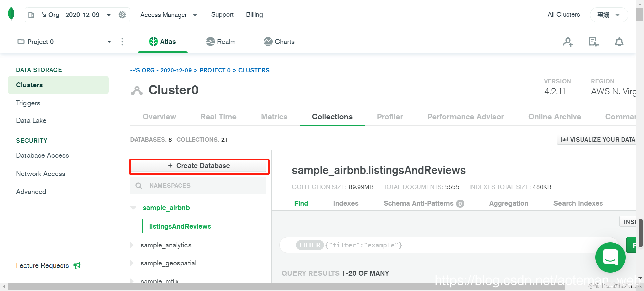Image resolution: width=644 pixels, height=291 pixels.
Task: Open the project activity feed icon
Action: point(593,42)
